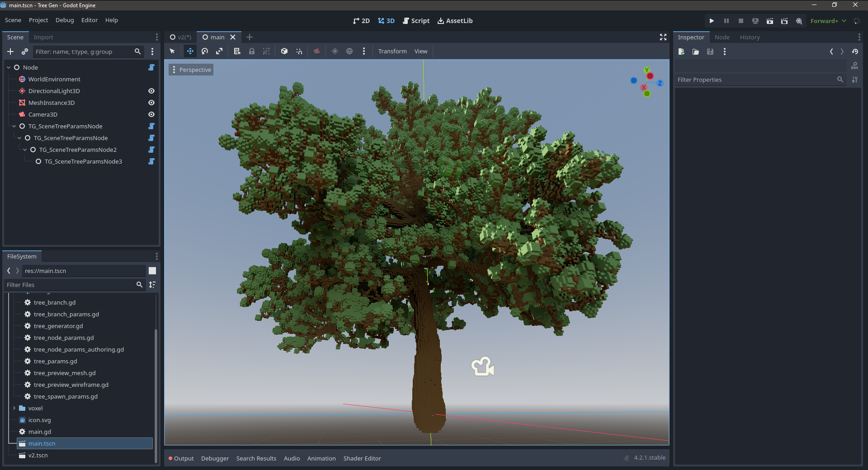Open the Debug menu
868x470 pixels.
click(65, 20)
